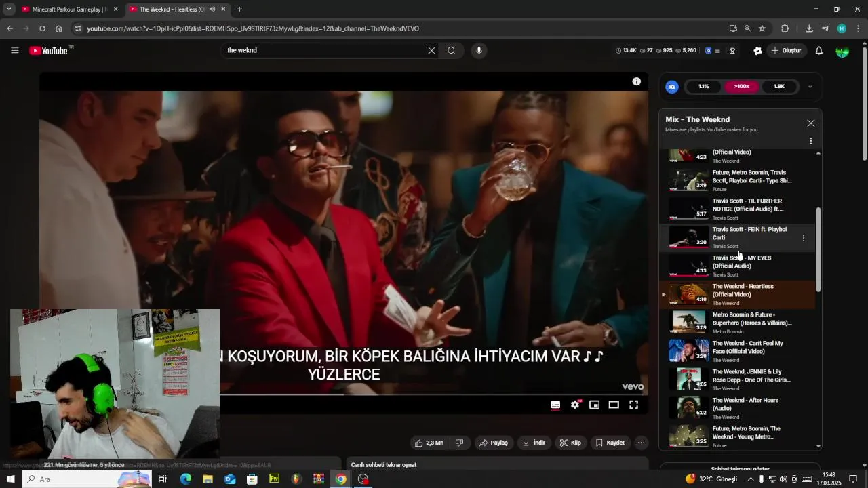The width and height of the screenshot is (868, 488).
Task: Open the YouTube hamburger guide menu
Action: coord(15,50)
